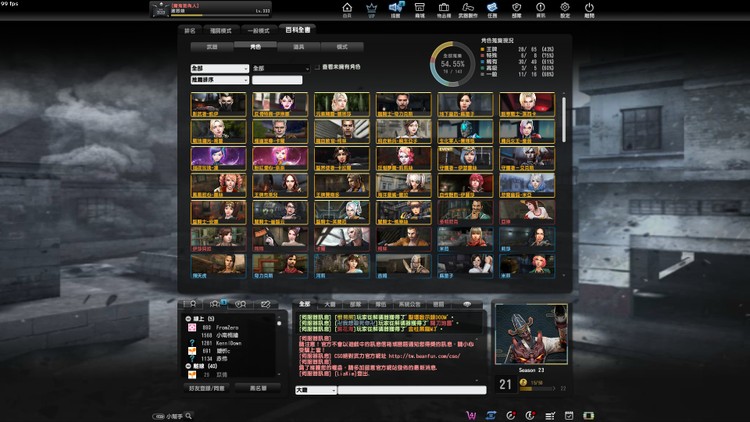Image resolution: width=750 pixels, height=422 pixels.
Task: Click the chat bubble icon in chat tabs
Action: (467, 304)
